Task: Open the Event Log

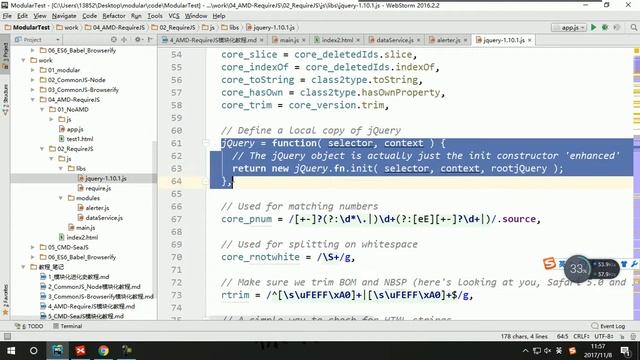Action: point(608,326)
